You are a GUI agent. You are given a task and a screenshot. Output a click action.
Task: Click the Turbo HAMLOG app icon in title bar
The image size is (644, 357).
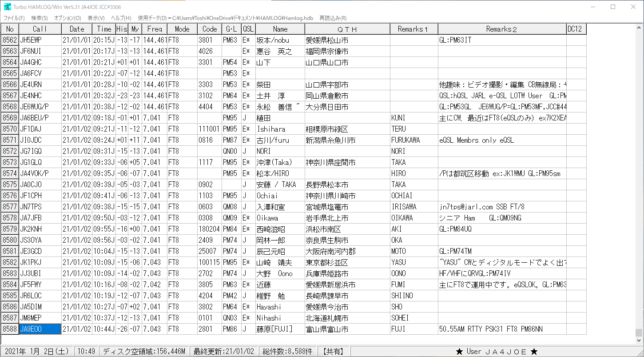[x=7, y=7]
